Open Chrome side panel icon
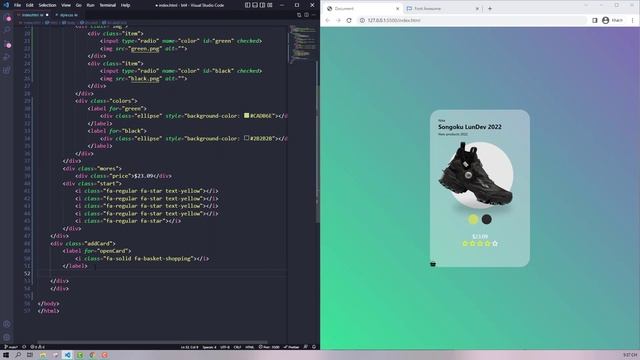This screenshot has height=360, width=640. (x=595, y=20)
